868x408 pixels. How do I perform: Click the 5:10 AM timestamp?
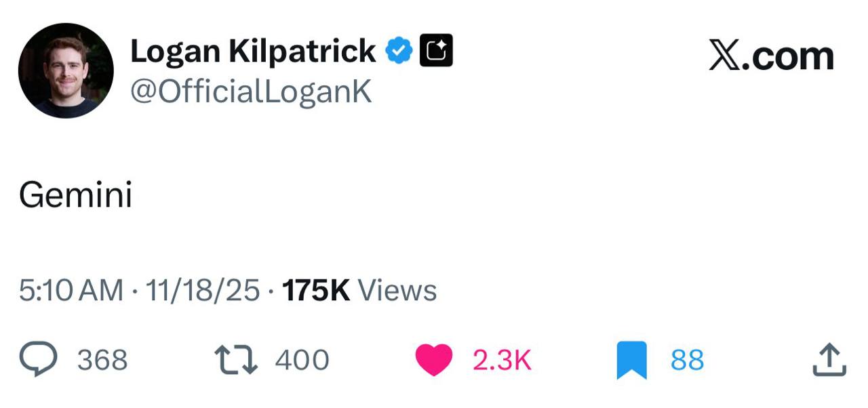[x=71, y=291]
